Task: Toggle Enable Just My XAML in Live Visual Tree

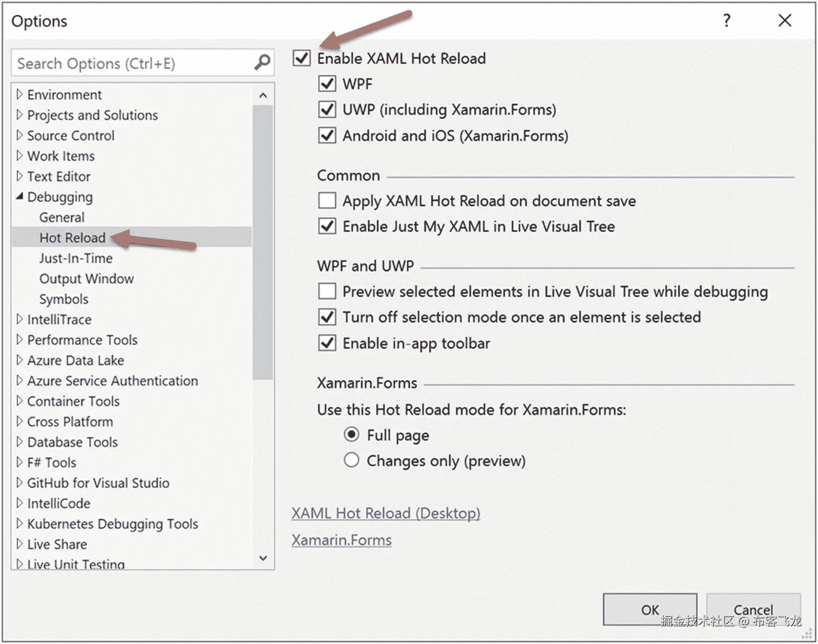Action: [327, 227]
